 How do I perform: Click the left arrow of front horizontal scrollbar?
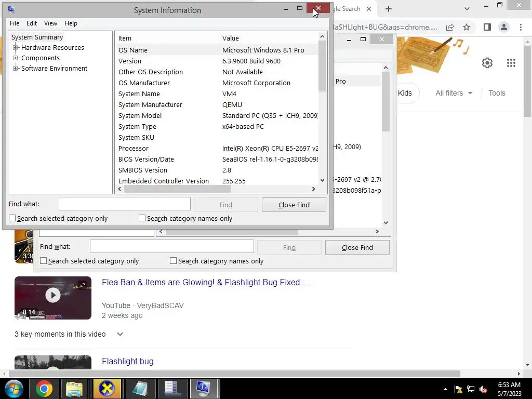(119, 189)
